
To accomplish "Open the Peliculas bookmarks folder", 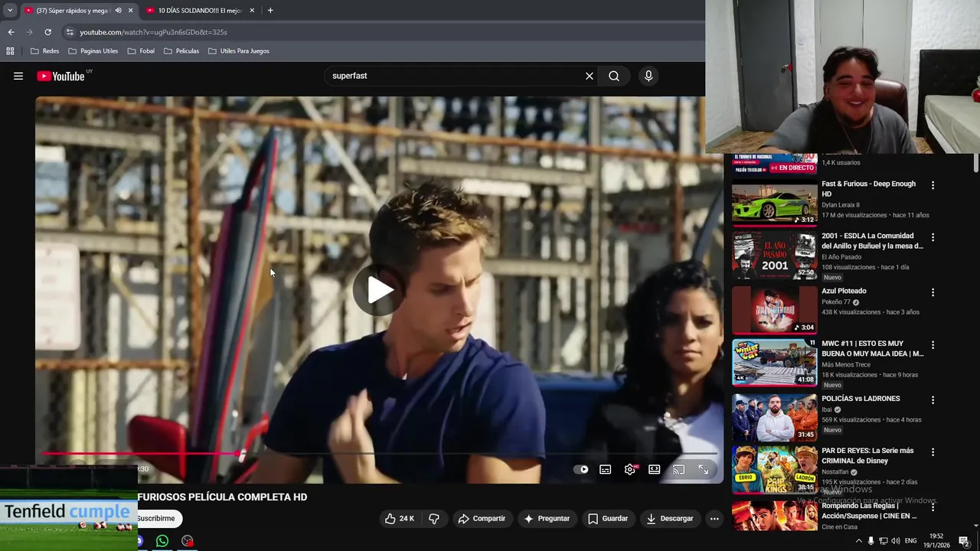I will (x=181, y=51).
